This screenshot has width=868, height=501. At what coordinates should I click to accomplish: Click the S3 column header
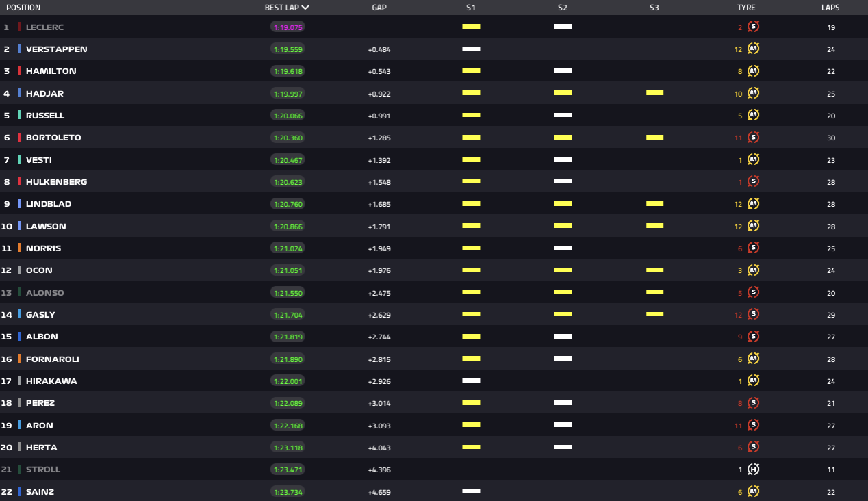[654, 8]
